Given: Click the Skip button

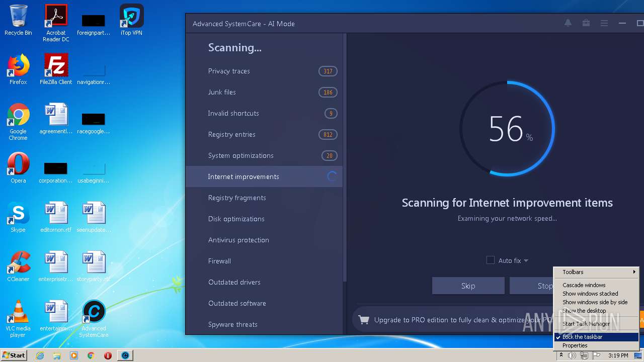Looking at the screenshot, I should [468, 286].
